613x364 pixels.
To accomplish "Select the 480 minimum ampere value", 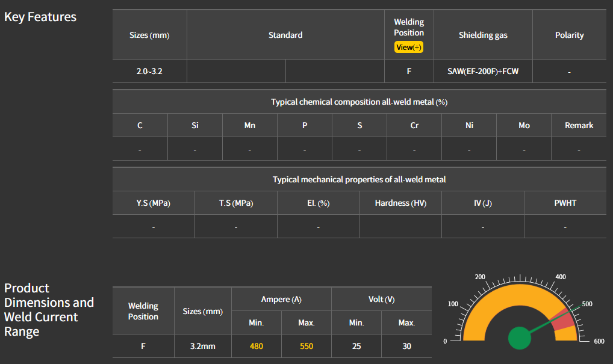I will click(257, 346).
